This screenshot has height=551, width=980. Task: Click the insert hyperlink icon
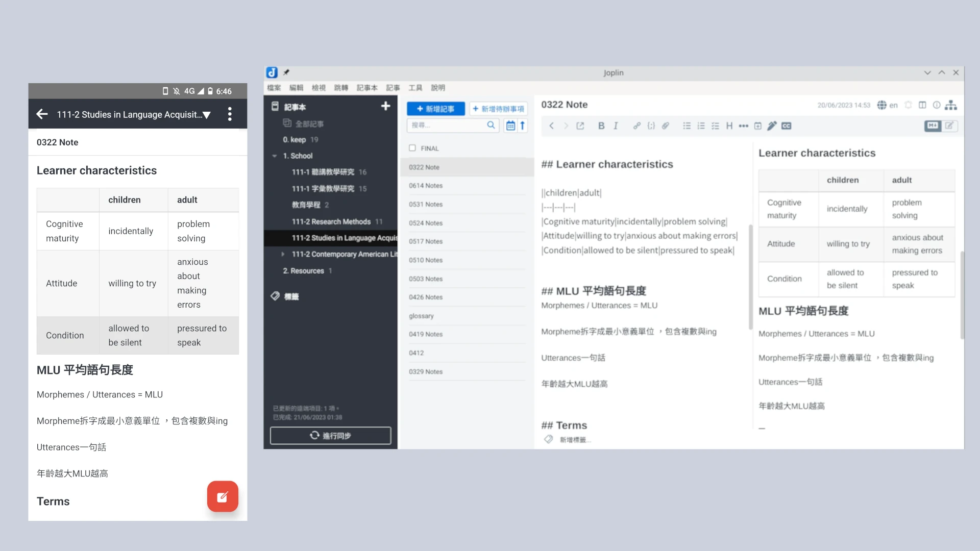point(636,126)
